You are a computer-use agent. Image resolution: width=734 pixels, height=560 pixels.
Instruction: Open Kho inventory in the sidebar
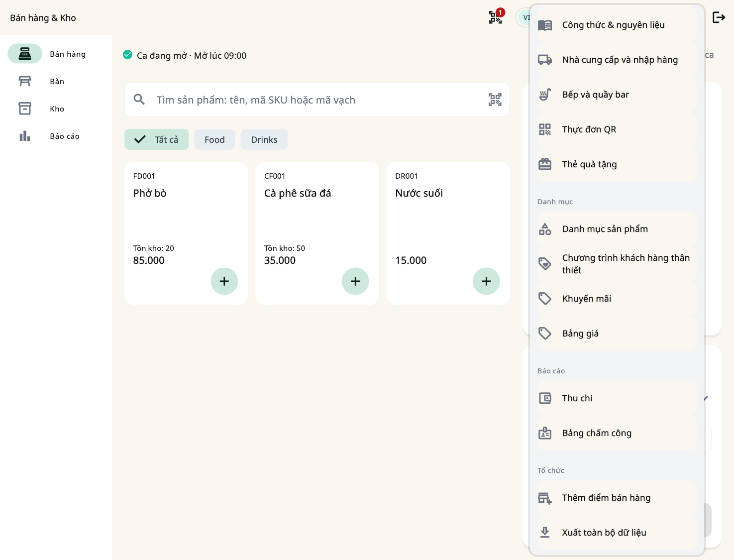pyautogui.click(x=56, y=109)
